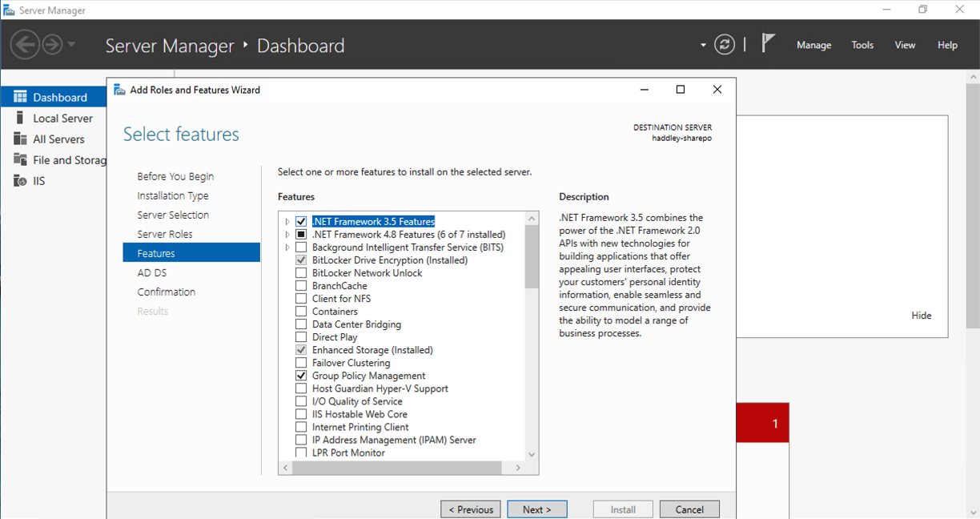Viewport: 980px width, 519px height.
Task: Expand .NET Framework 4.8 Features node
Action: coord(287,235)
